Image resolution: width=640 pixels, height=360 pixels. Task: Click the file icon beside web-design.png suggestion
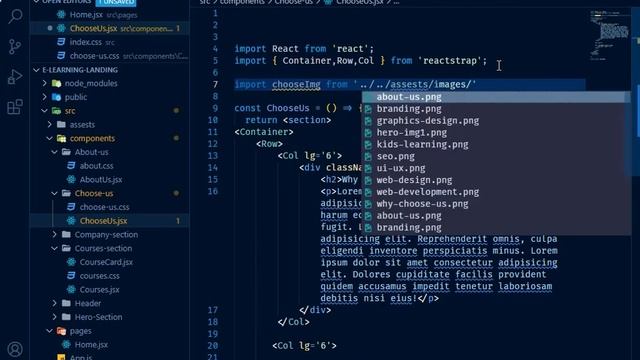368,180
